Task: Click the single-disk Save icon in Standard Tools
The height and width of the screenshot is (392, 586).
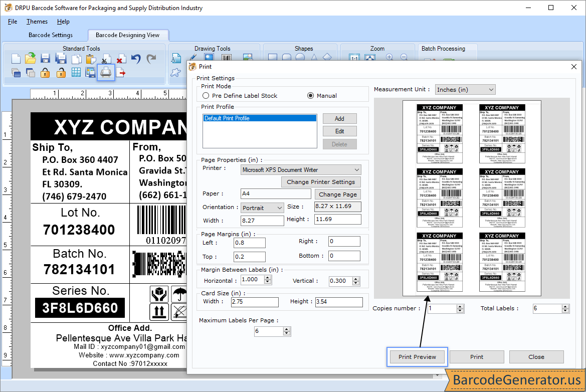Action: click(x=45, y=59)
